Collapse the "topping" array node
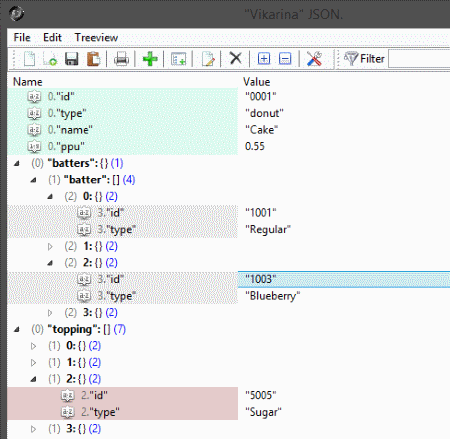 17,330
